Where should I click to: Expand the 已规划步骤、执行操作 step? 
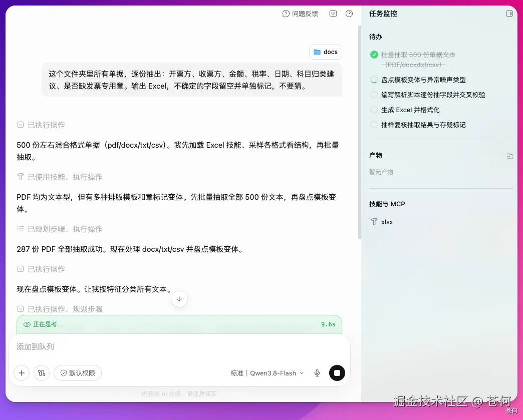click(x=60, y=229)
